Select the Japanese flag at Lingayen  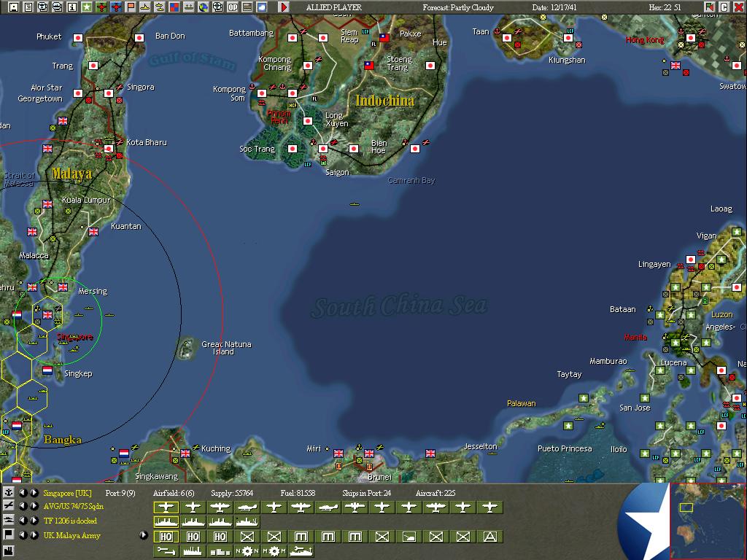[690, 260]
